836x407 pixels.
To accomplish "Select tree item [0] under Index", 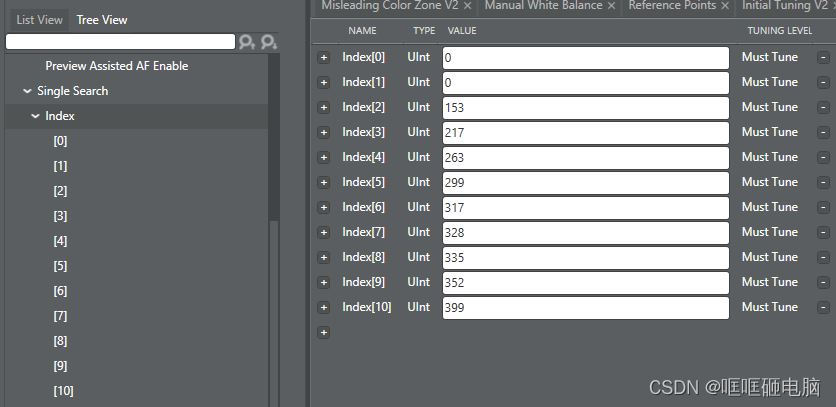I will click(x=60, y=141).
